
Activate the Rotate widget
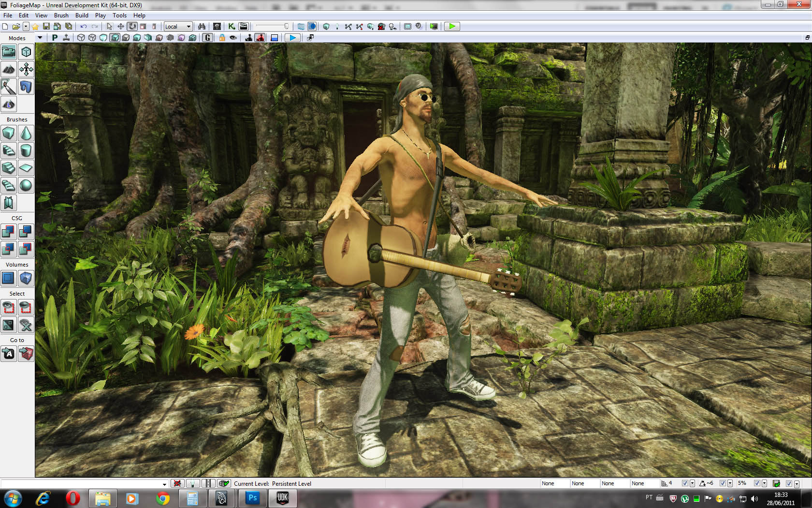tap(132, 27)
